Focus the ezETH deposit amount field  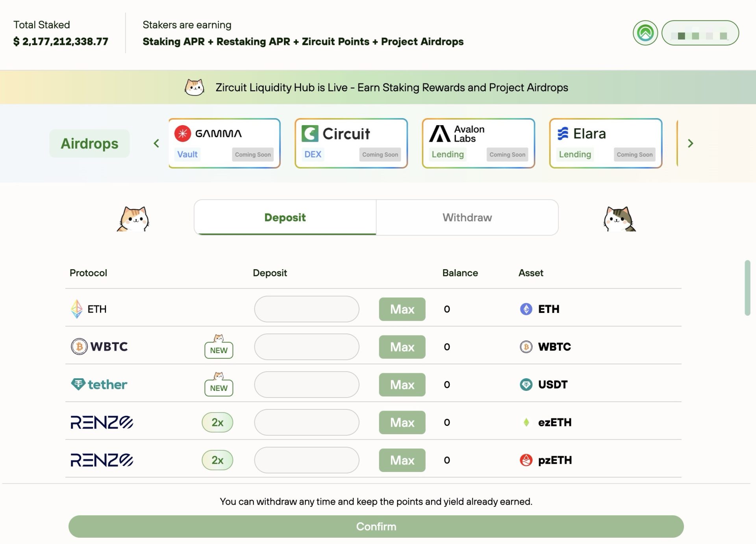tap(307, 422)
